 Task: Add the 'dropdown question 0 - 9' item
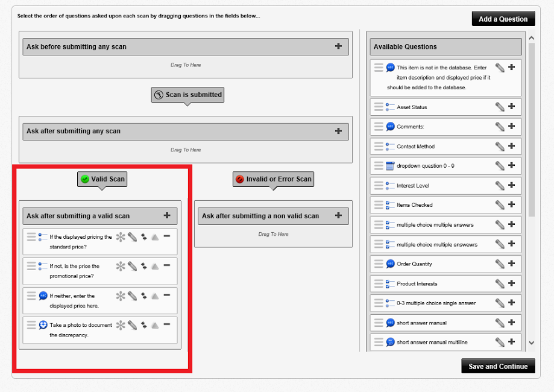(511, 165)
